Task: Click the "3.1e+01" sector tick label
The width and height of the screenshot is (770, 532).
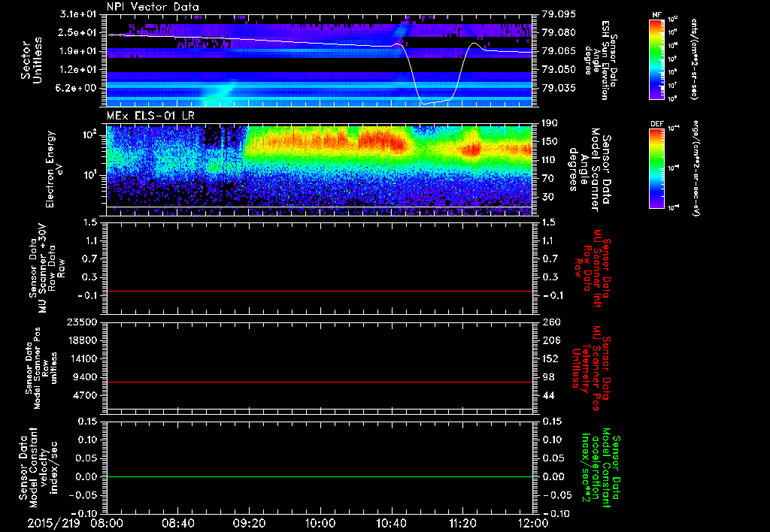Action: click(77, 14)
